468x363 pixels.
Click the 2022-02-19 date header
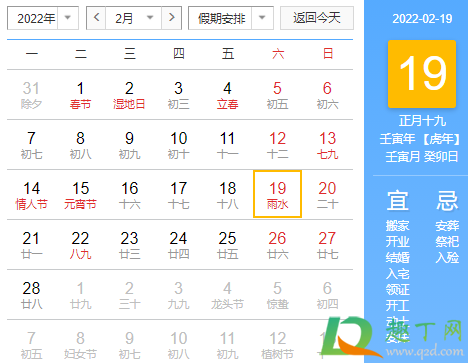(422, 19)
